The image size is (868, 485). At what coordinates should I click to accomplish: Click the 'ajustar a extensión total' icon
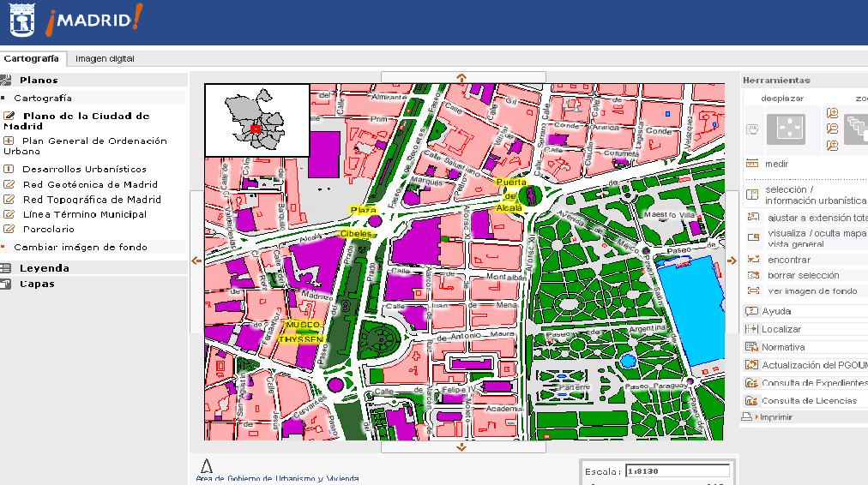[x=753, y=218]
